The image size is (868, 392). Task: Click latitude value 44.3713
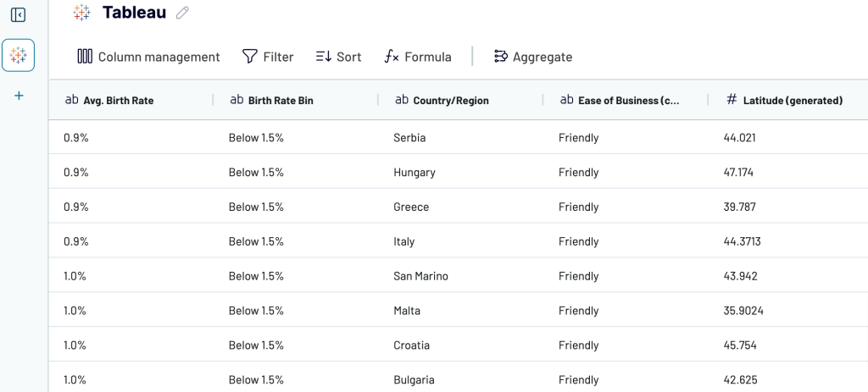click(x=743, y=241)
